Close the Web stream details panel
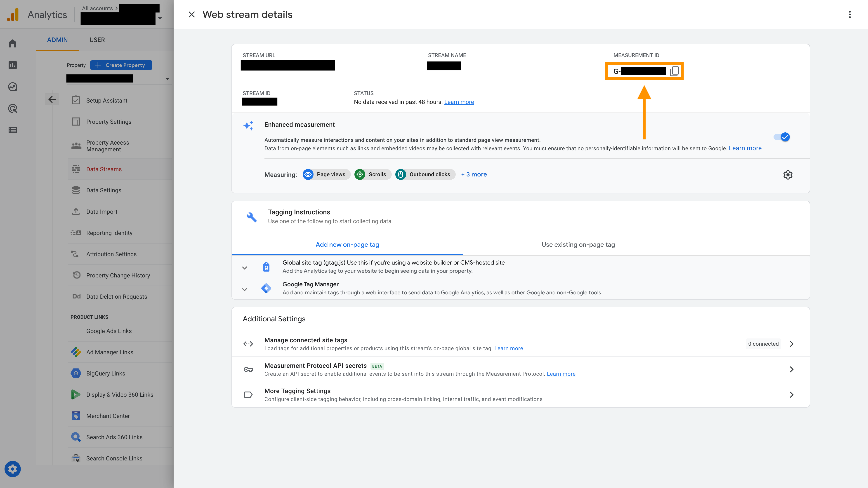The image size is (868, 488). (x=191, y=14)
